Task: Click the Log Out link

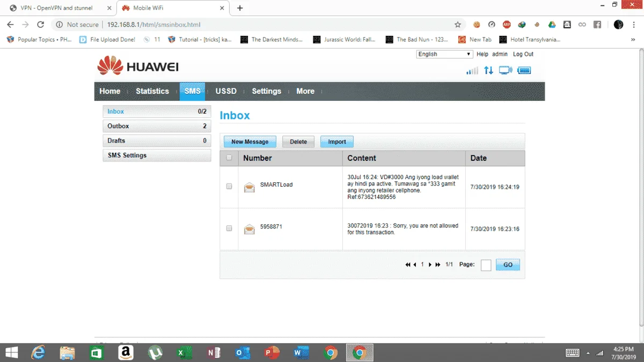Action: click(x=523, y=54)
